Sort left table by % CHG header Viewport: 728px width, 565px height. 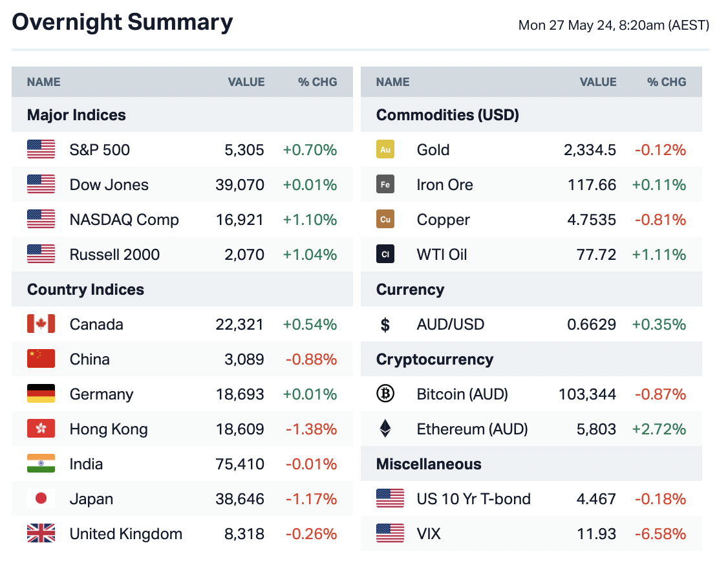pos(317,82)
